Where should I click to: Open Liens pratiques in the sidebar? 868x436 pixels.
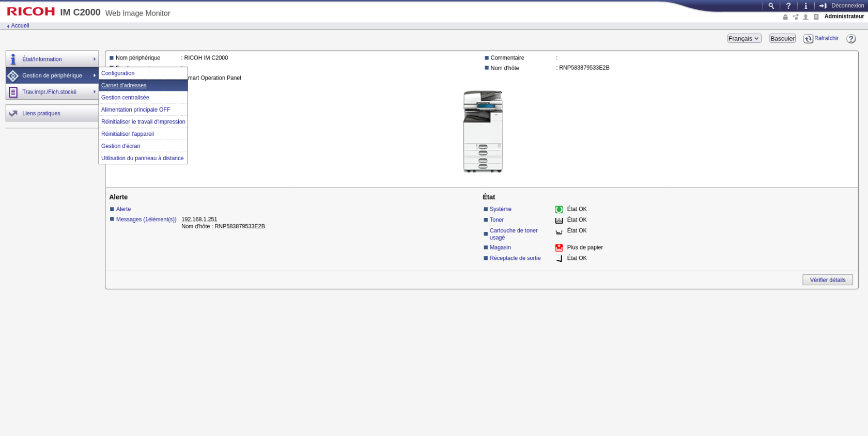click(52, 114)
